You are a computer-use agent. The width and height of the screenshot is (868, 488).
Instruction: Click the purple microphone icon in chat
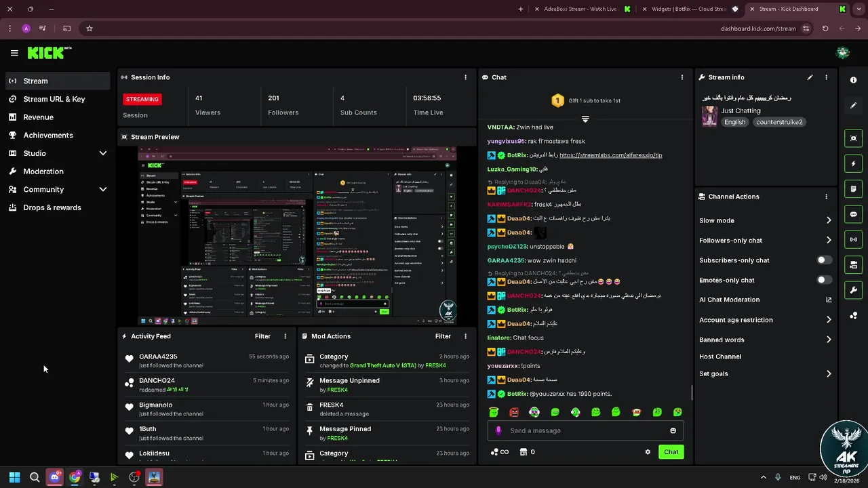click(498, 430)
